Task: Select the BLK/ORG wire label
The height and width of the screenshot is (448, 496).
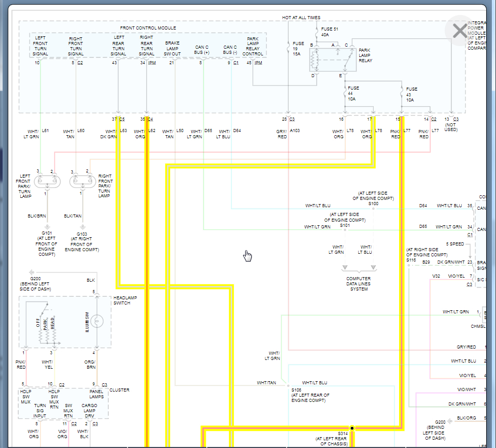Action: [x=466, y=417]
